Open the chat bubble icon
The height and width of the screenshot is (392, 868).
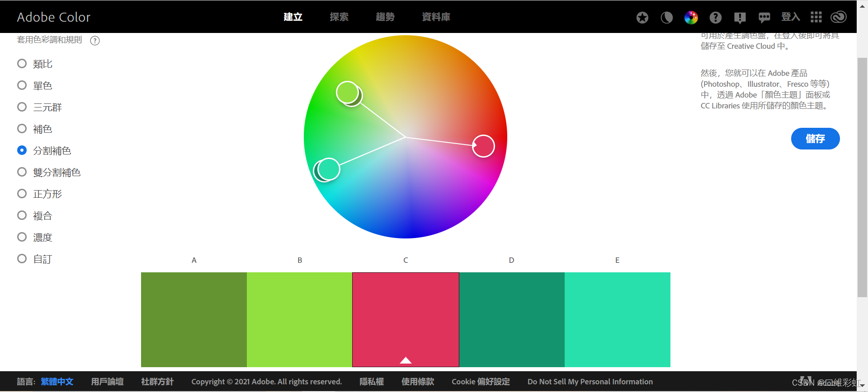764,18
